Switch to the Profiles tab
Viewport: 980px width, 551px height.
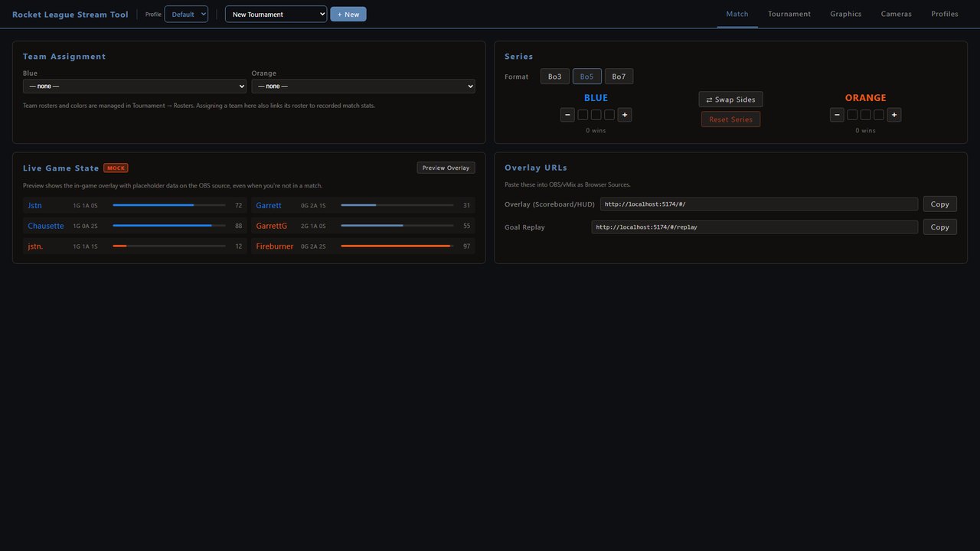point(945,14)
